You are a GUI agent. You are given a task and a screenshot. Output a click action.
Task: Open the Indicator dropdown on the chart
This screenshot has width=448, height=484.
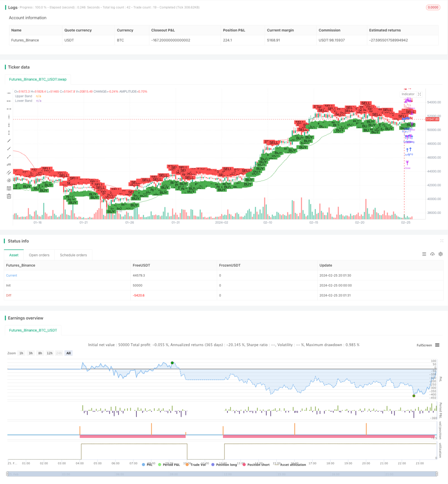[x=408, y=94]
